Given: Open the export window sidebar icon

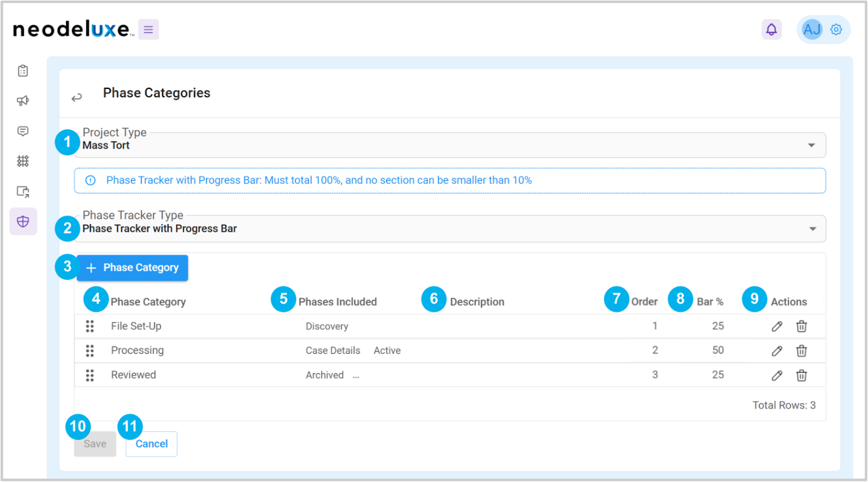Looking at the screenshot, I should click(x=23, y=191).
